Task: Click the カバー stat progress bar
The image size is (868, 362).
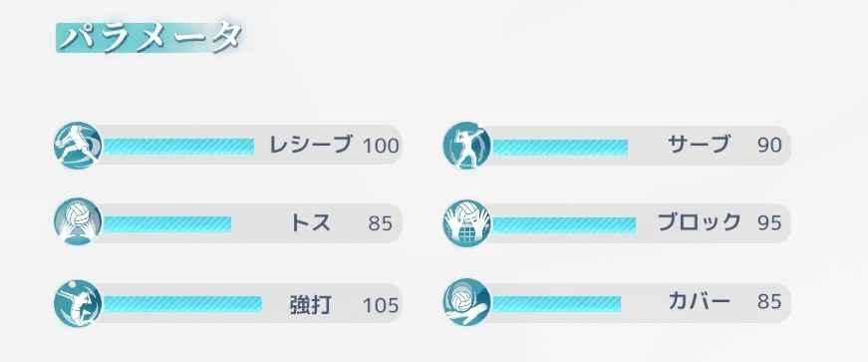Action: point(556,304)
